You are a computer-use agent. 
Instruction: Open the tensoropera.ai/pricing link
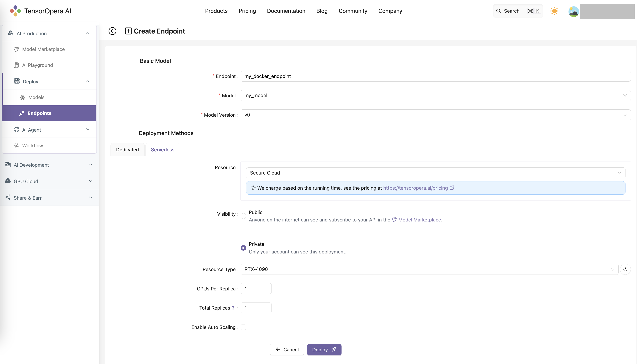415,188
